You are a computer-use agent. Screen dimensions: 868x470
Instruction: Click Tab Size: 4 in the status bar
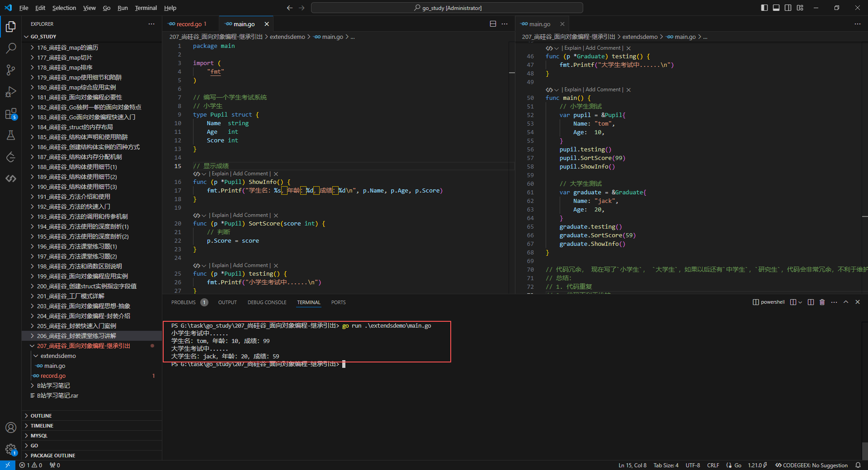(666, 465)
